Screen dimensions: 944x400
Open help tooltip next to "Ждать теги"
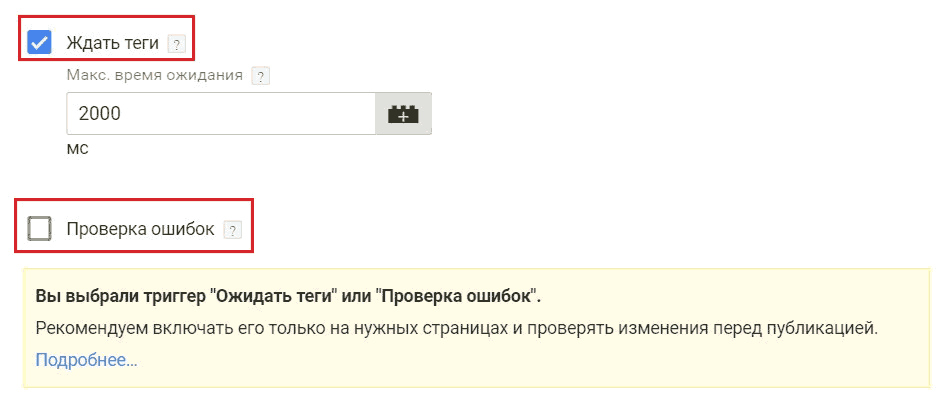pyautogui.click(x=176, y=45)
